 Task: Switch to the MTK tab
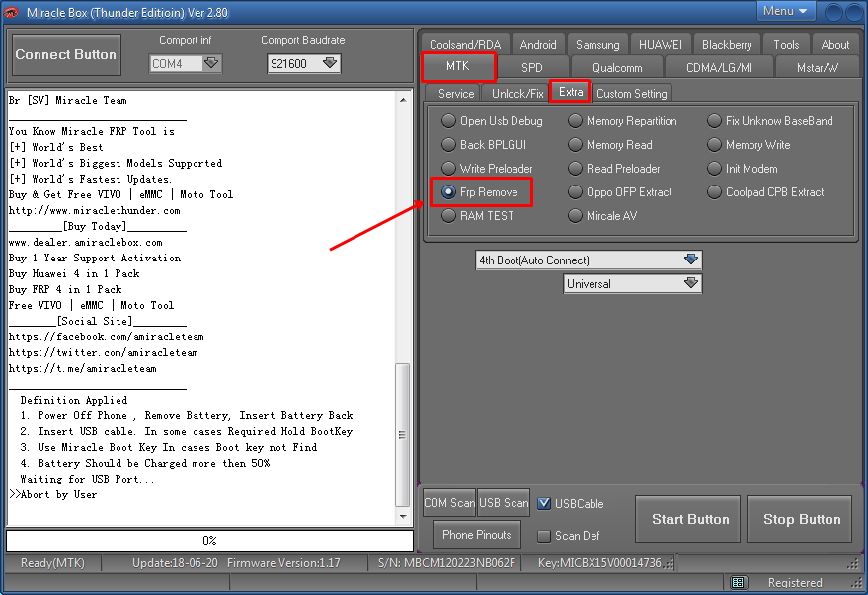(458, 66)
